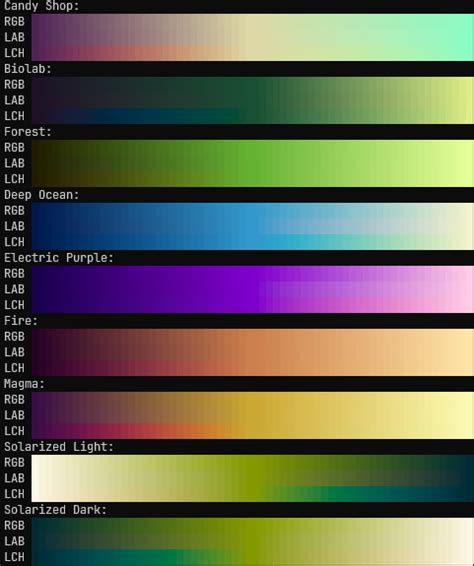This screenshot has height=566, width=474.
Task: Pick the LCH gradient row of Solarized Light
Action: (253, 494)
